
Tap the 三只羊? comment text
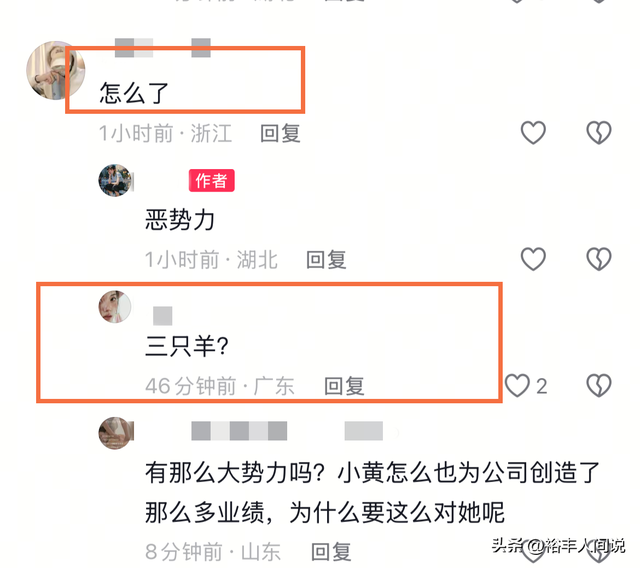(187, 346)
